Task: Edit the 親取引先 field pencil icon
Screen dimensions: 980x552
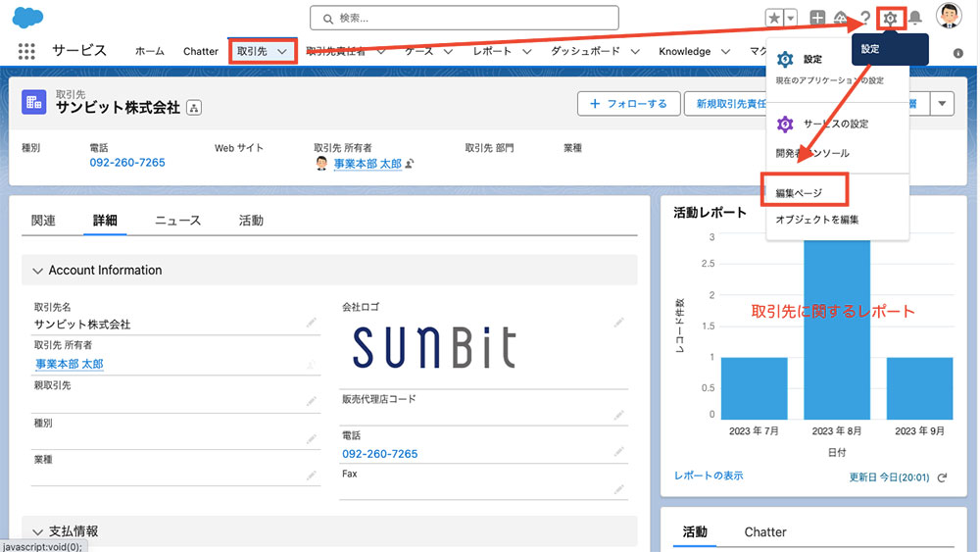Action: coord(311,402)
